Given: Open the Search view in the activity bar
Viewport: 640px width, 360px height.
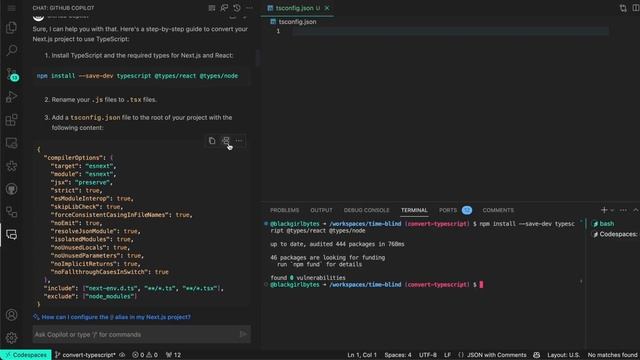Looking at the screenshot, I should point(11,50).
